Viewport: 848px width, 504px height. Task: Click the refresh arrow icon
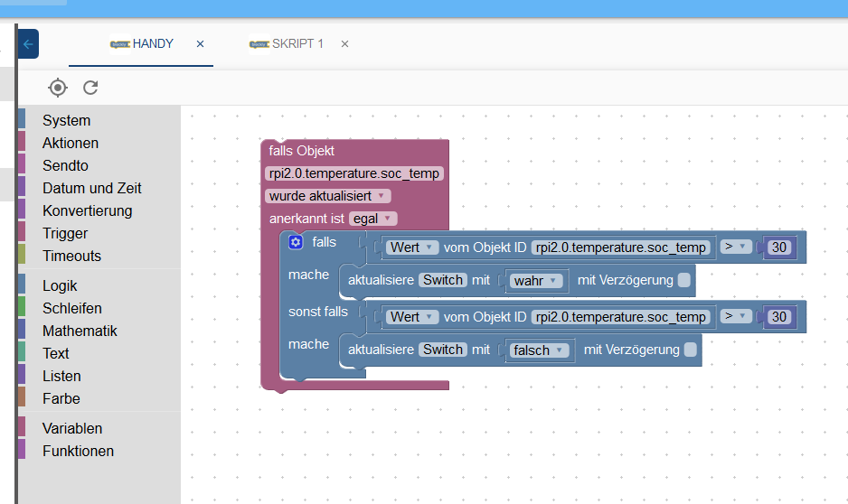pos(90,88)
